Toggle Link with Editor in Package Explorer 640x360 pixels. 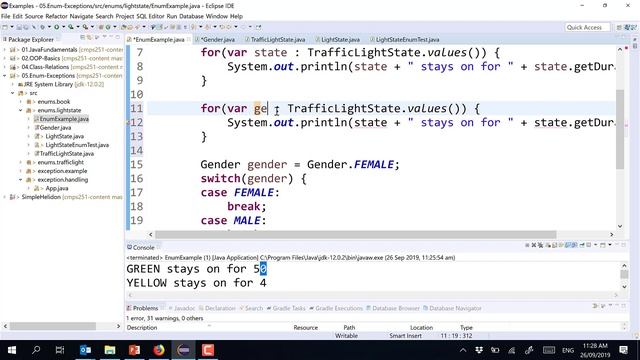coord(89,38)
